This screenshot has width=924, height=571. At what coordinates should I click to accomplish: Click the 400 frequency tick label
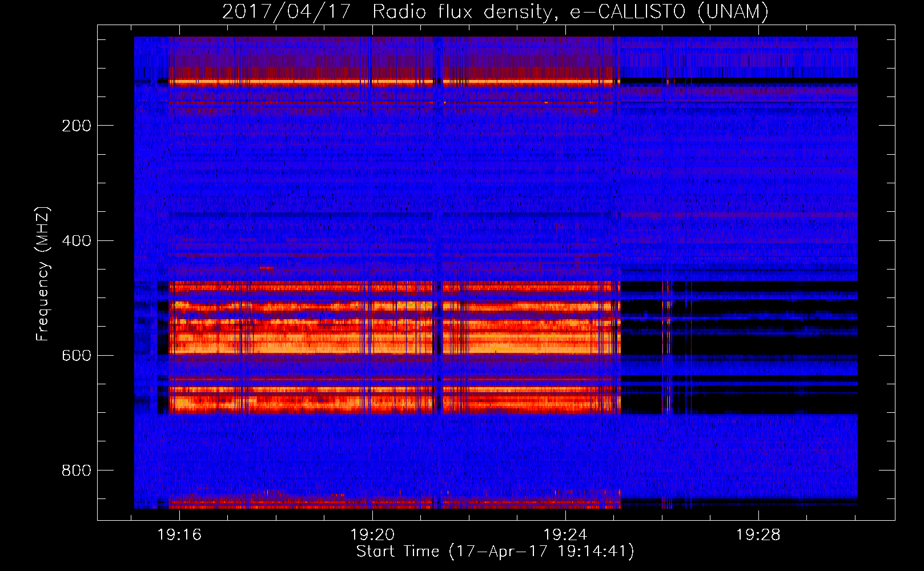tap(77, 240)
